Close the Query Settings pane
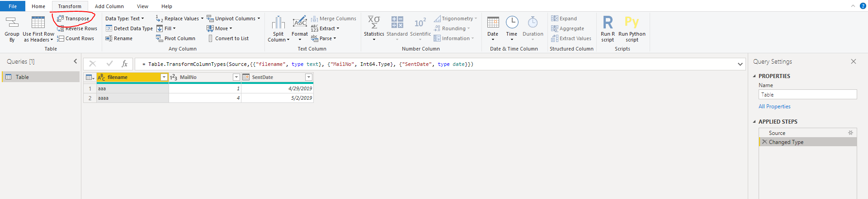The width and height of the screenshot is (868, 199). (854, 61)
